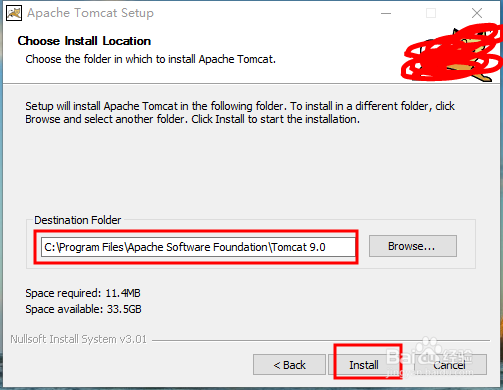Start installation with the Install button
Screen dimensions: 503x390
tap(364, 365)
